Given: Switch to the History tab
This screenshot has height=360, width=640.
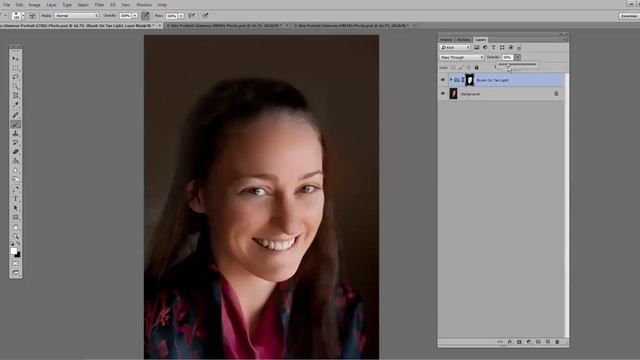Looking at the screenshot, I should [x=446, y=40].
